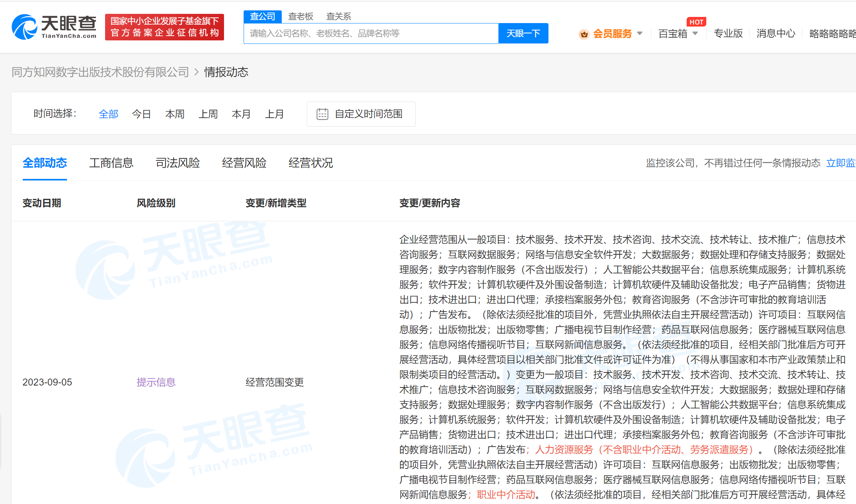Click the 提示信息 risk level label

(x=156, y=382)
